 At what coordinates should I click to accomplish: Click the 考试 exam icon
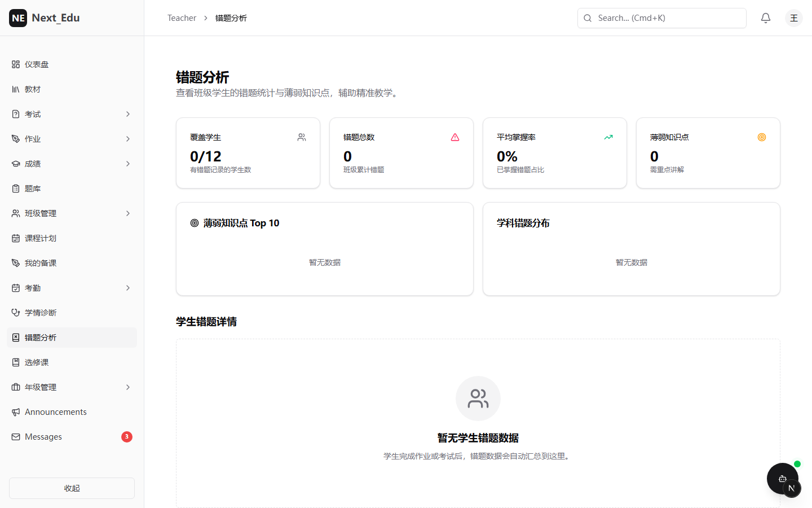(x=16, y=114)
